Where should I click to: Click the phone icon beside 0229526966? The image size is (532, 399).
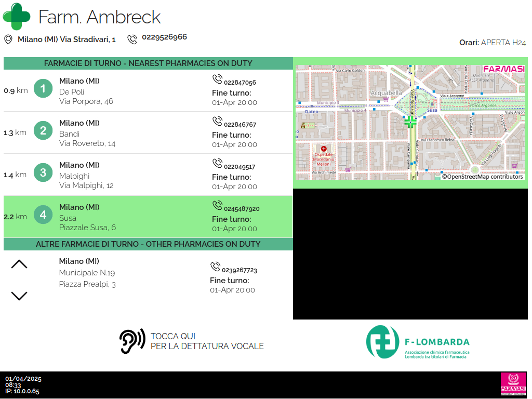132,39
